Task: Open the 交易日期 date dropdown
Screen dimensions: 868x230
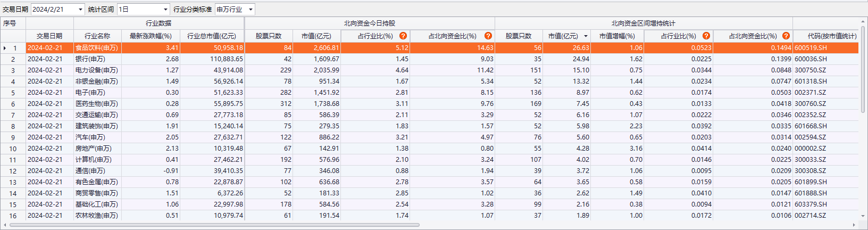Action: [80, 10]
